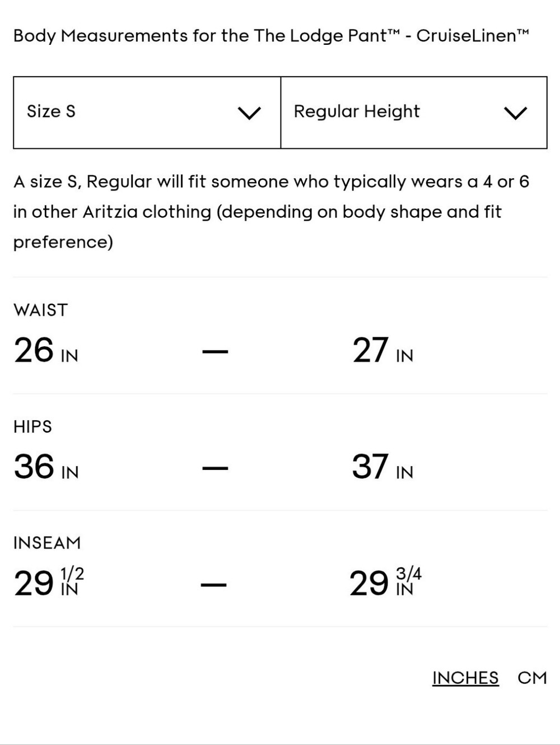The height and width of the screenshot is (745, 560).
Task: Click the 29 1/2 IN inseam value
Action: 49,583
